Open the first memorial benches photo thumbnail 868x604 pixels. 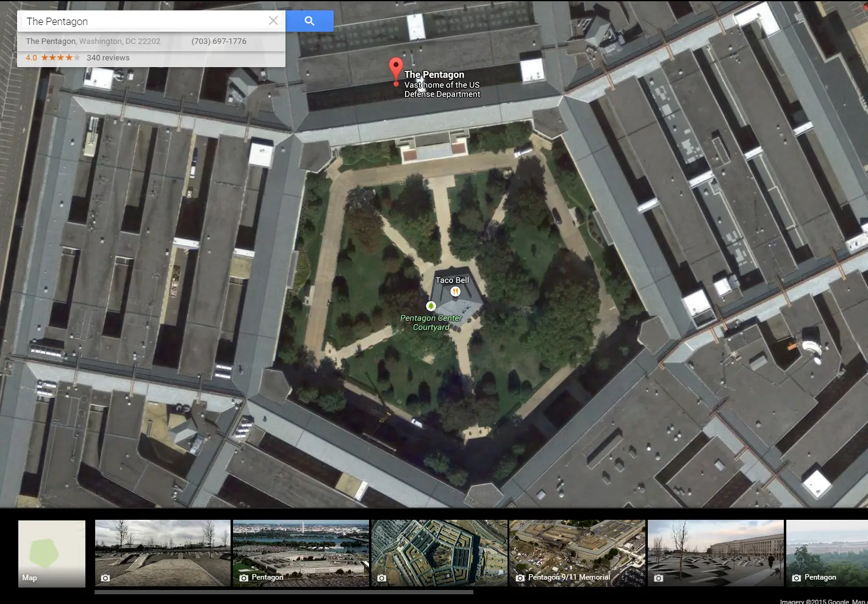tap(163, 553)
